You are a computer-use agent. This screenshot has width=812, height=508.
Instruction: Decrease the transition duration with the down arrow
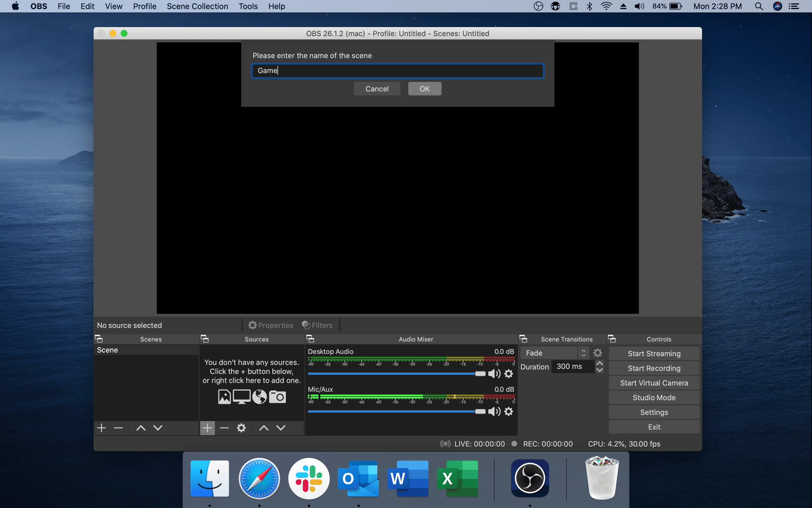tap(600, 370)
